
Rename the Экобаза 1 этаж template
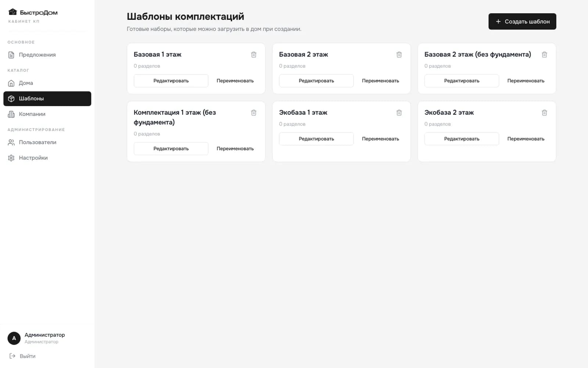point(380,139)
